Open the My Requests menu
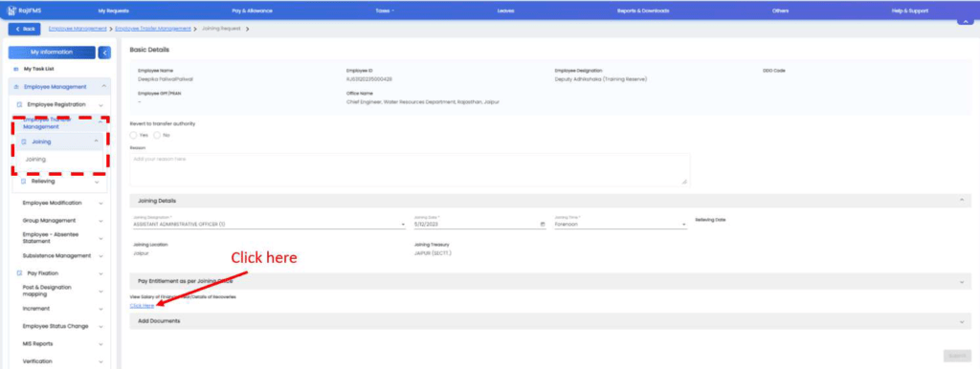Screen dimensions: 980x369 [x=114, y=11]
